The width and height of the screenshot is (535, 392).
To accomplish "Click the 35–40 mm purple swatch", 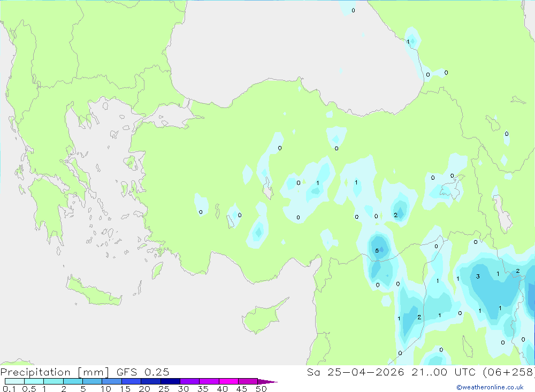I will [209, 381].
